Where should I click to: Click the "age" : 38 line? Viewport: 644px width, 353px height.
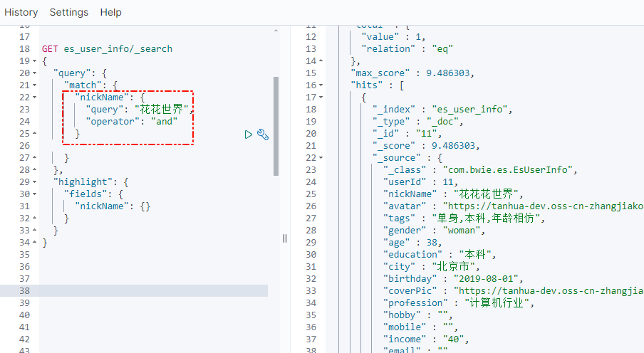pos(412,243)
